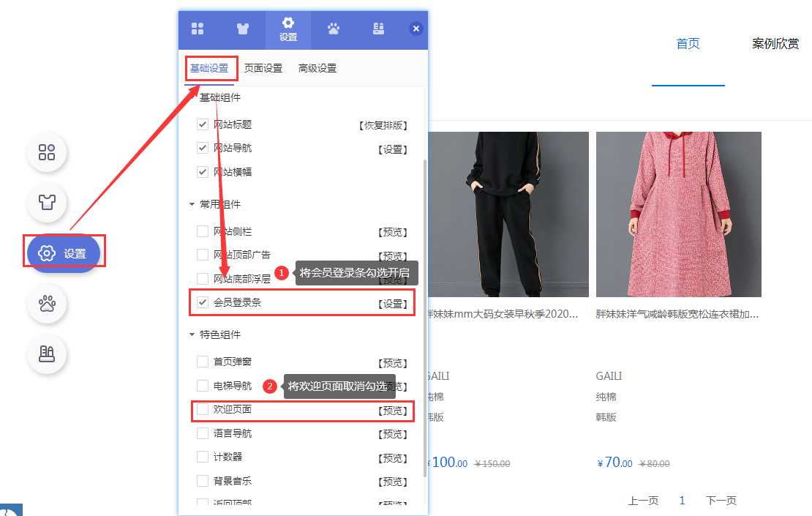Image resolution: width=812 pixels, height=516 pixels.
Task: Click the ¥100.00 price of black tracksuit
Action: pos(448,462)
